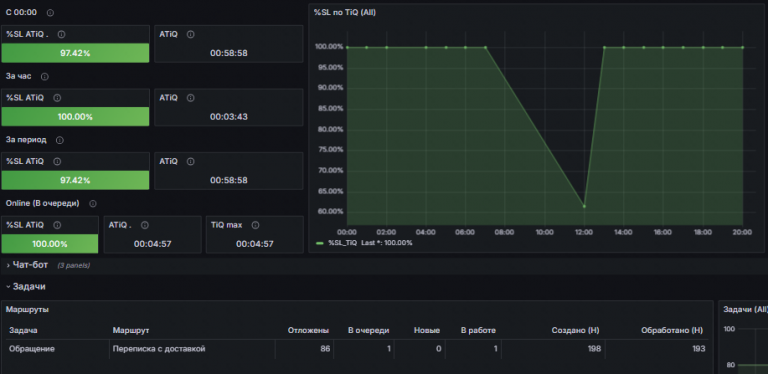The width and height of the screenshot is (768, 374).
Task: Click the 86 value in Отложены column
Action: (x=325, y=349)
